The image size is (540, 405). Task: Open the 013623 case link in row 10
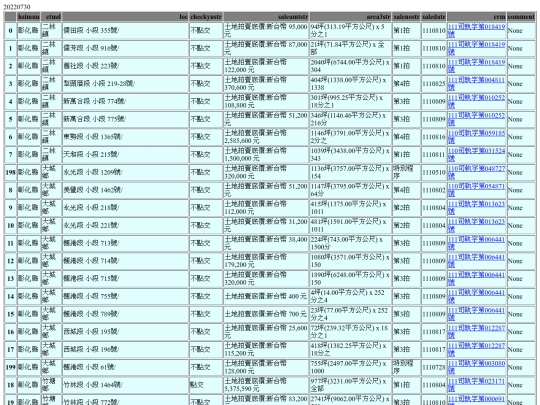(476, 226)
